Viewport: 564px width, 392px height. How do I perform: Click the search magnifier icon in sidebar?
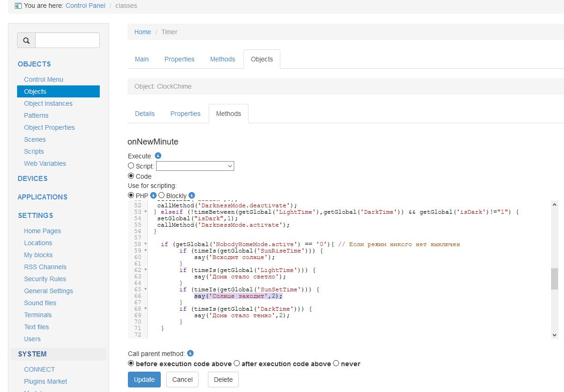click(26, 41)
